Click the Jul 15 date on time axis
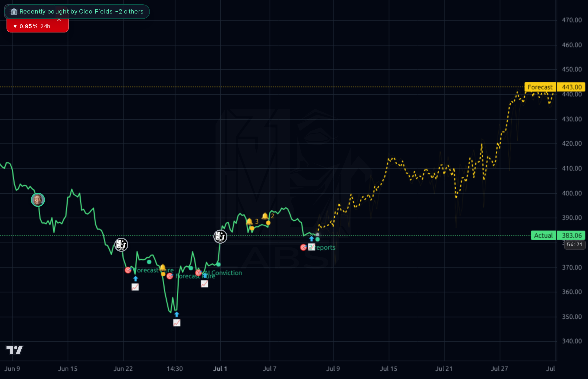The height and width of the screenshot is (379, 588). coord(388,369)
